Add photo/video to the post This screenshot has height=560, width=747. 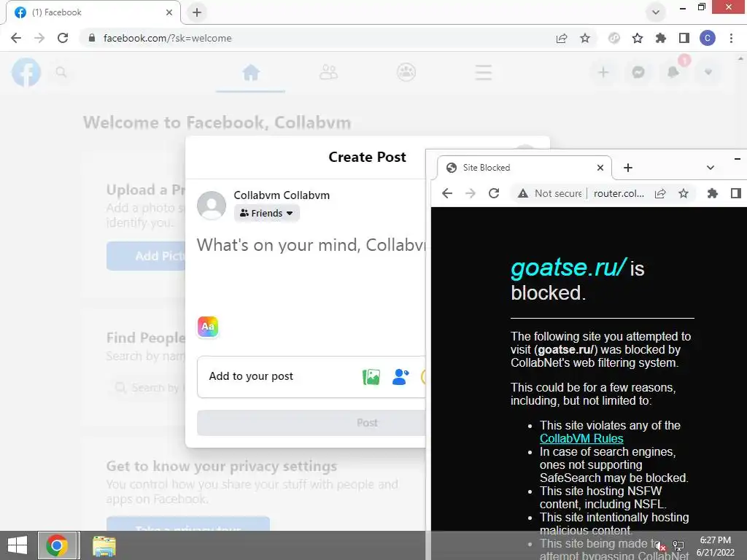tap(371, 377)
